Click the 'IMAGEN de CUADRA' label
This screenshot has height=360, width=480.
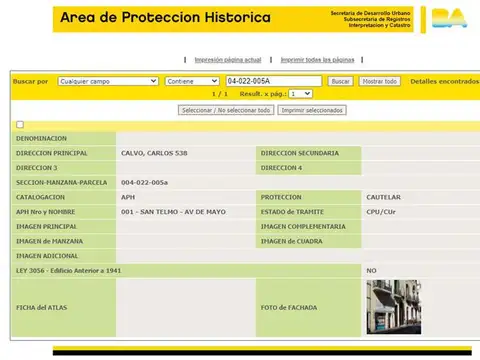[x=292, y=241]
